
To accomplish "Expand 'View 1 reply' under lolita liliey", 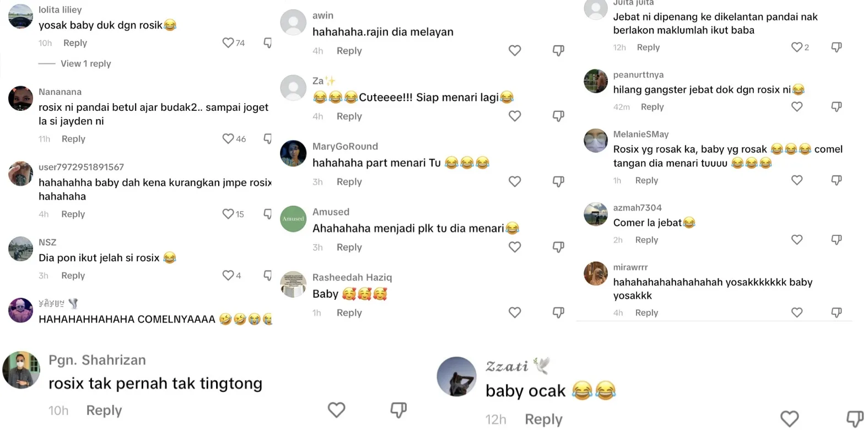I will [85, 63].
